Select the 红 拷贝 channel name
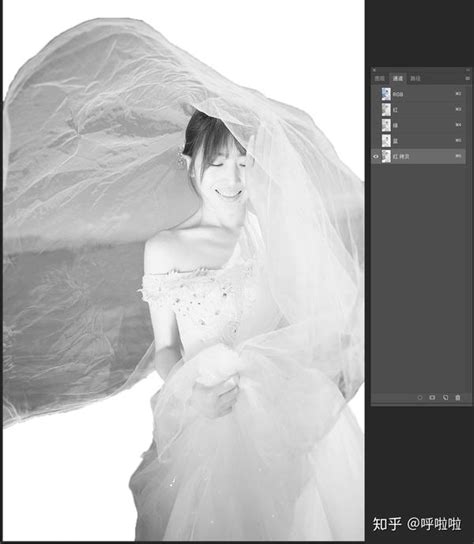The height and width of the screenshot is (544, 474). [401, 157]
